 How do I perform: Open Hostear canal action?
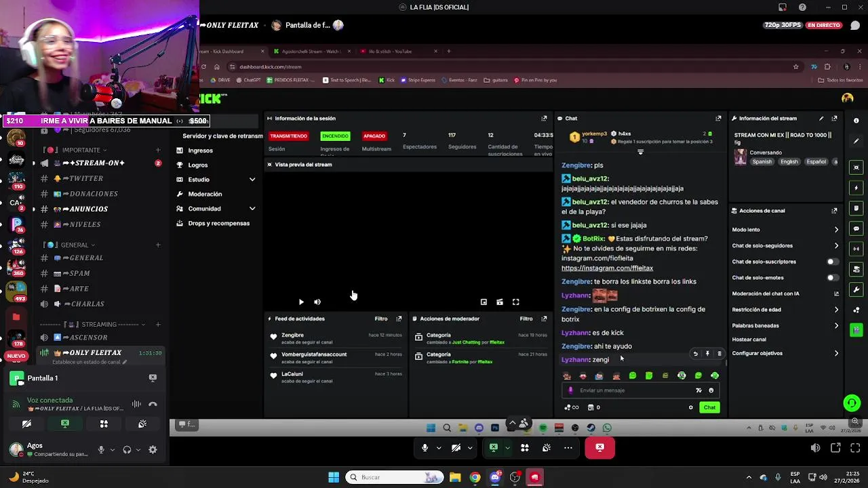click(749, 340)
